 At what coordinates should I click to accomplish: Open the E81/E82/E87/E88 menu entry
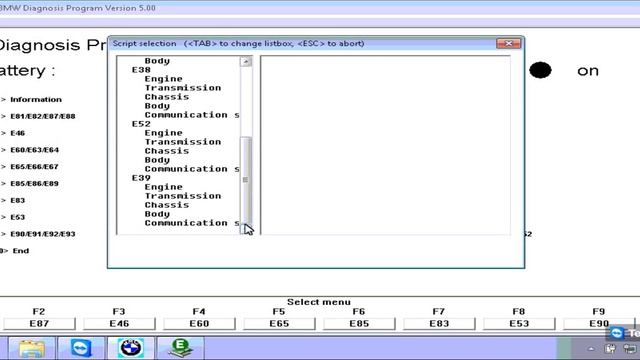tap(43, 116)
